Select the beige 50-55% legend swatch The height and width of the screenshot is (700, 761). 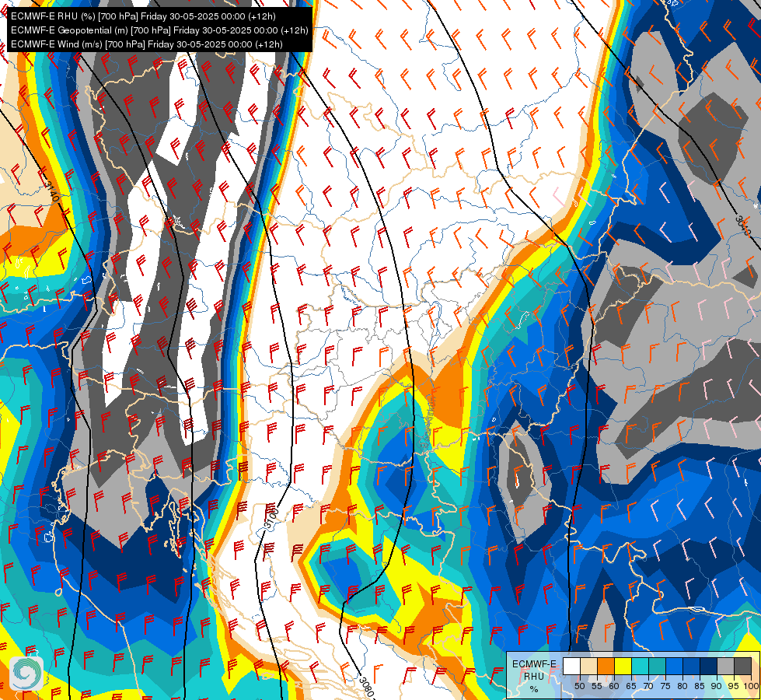[x=588, y=666]
